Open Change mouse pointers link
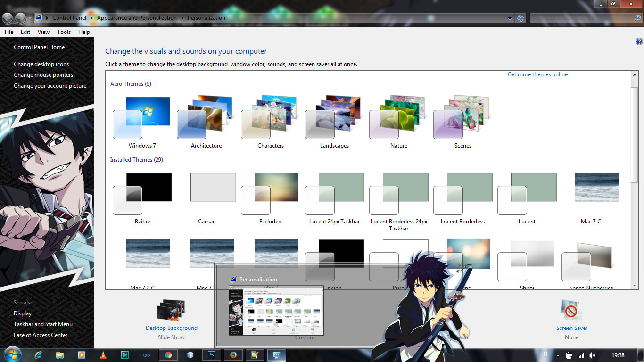The height and width of the screenshot is (362, 644). click(43, 75)
